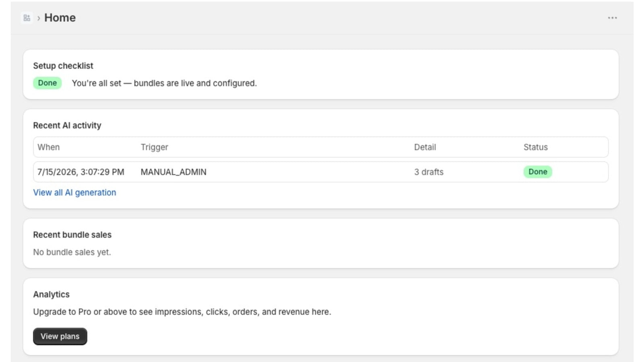This screenshot has width=644, height=362.
Task: Click the breadcrumb chevron before Home
Action: [x=39, y=18]
